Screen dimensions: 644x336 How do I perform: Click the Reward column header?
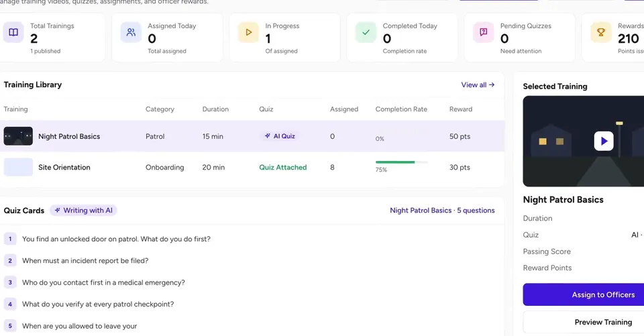461,109
